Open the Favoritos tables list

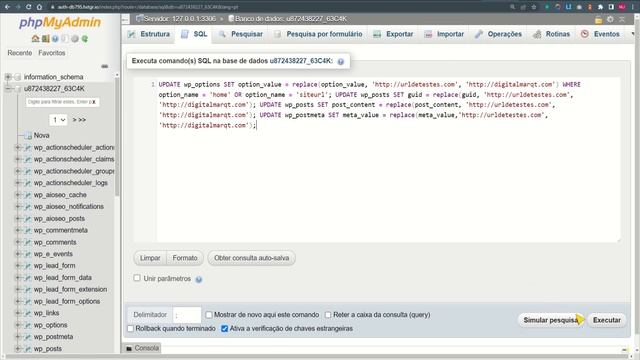[x=52, y=53]
